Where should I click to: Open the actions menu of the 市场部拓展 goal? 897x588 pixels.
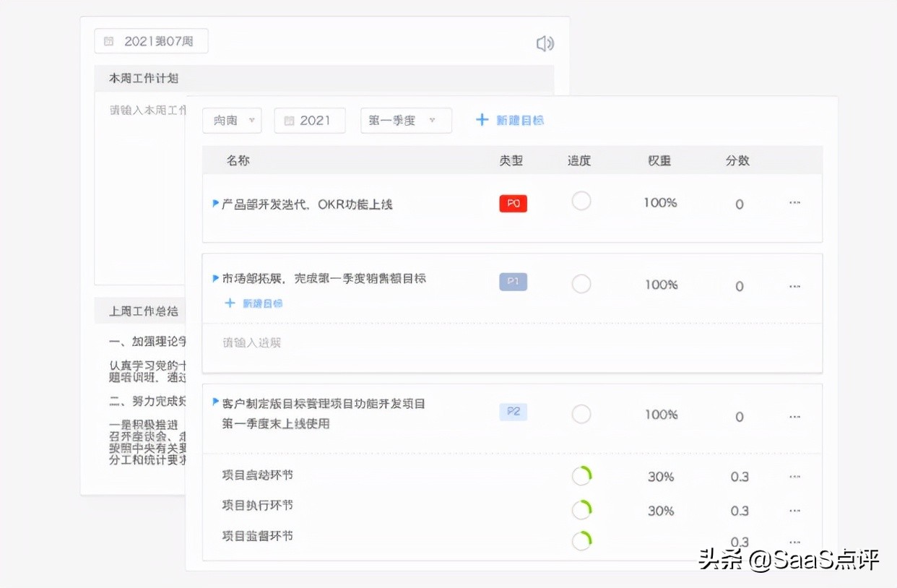tap(794, 285)
